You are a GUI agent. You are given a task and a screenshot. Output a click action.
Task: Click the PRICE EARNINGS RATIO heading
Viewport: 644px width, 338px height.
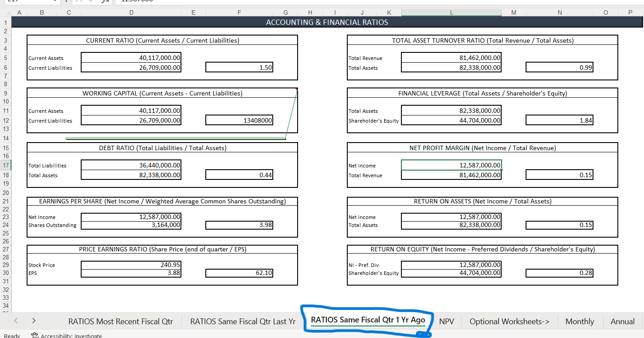click(x=162, y=249)
